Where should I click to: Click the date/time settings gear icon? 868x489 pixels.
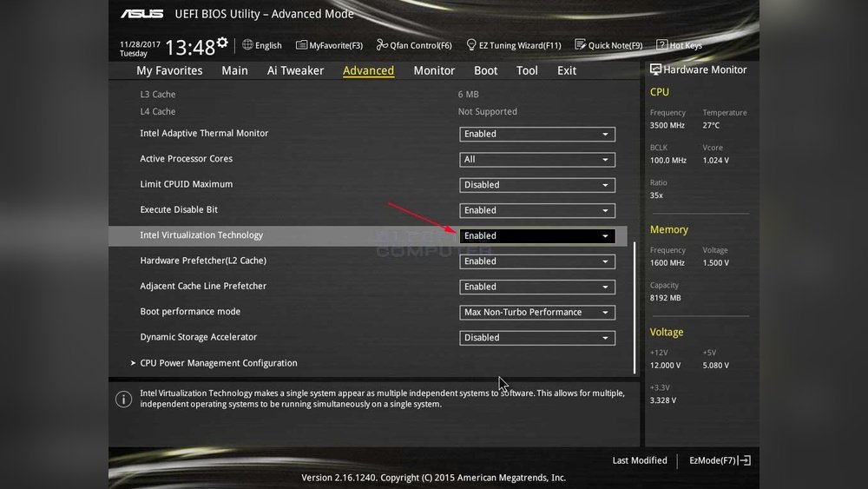(x=222, y=43)
